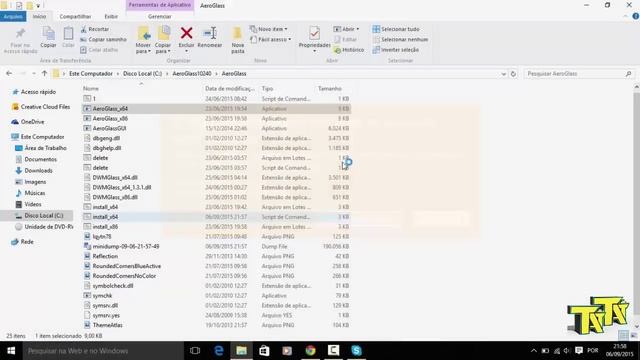Click Colar atalho in the ribbon
Image resolution: width=640 pixels, height=360 pixels.
99,50
